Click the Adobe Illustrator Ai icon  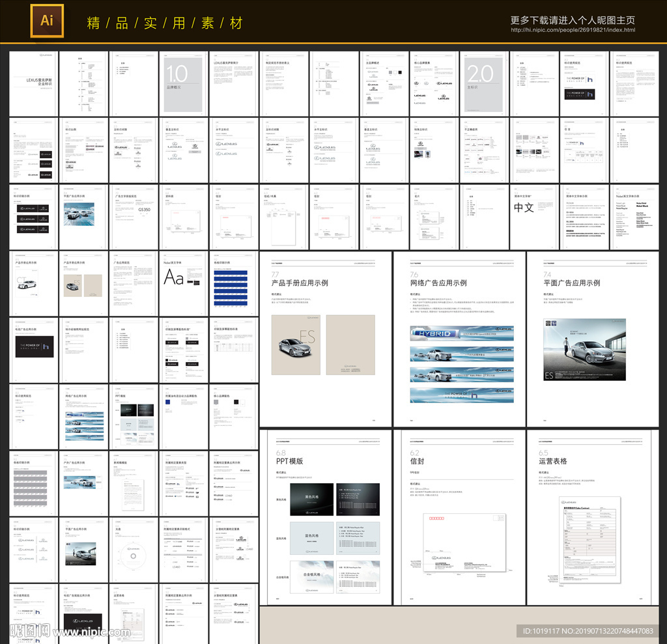47,21
